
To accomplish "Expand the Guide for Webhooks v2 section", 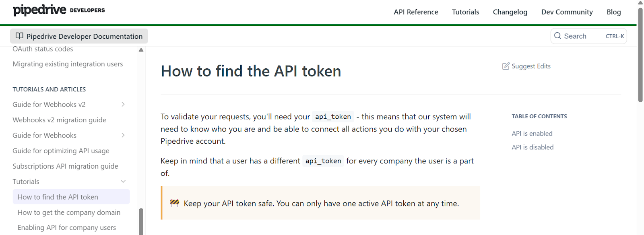I will click(x=123, y=105).
